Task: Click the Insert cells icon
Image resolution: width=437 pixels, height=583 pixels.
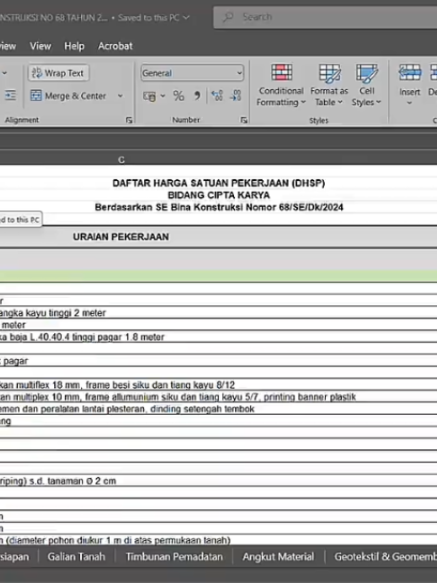Action: click(x=410, y=73)
